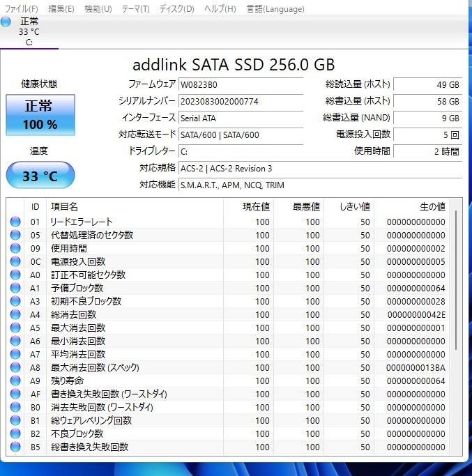Click total NAND writes value 9 GB
The height and width of the screenshot is (476, 472).
(427, 118)
